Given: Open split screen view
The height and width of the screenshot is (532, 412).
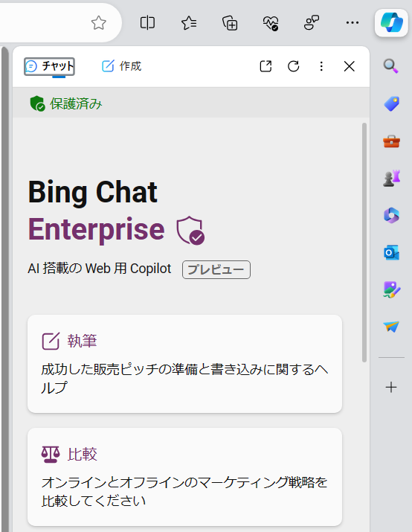Looking at the screenshot, I should [x=147, y=23].
